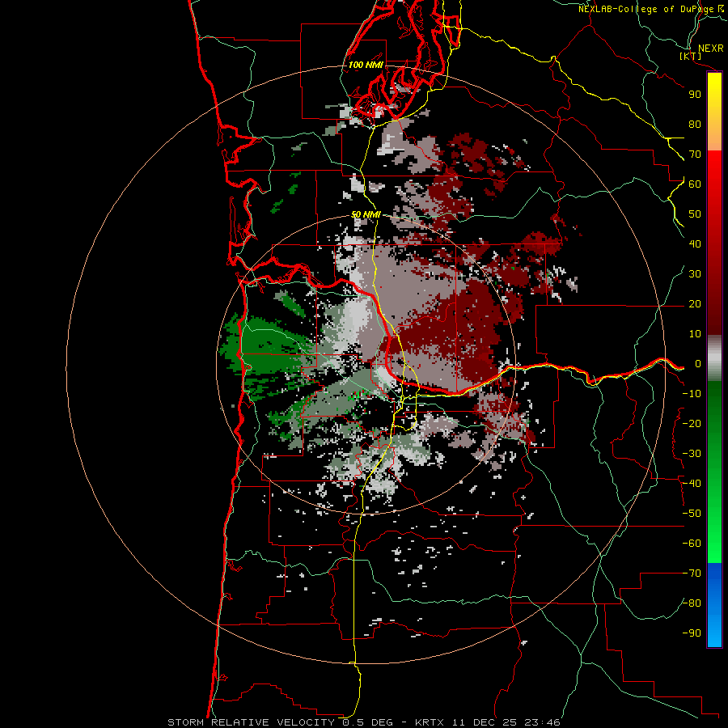Click the 50 value on velocity scale
Screen dimensions: 728x728
[x=695, y=214]
